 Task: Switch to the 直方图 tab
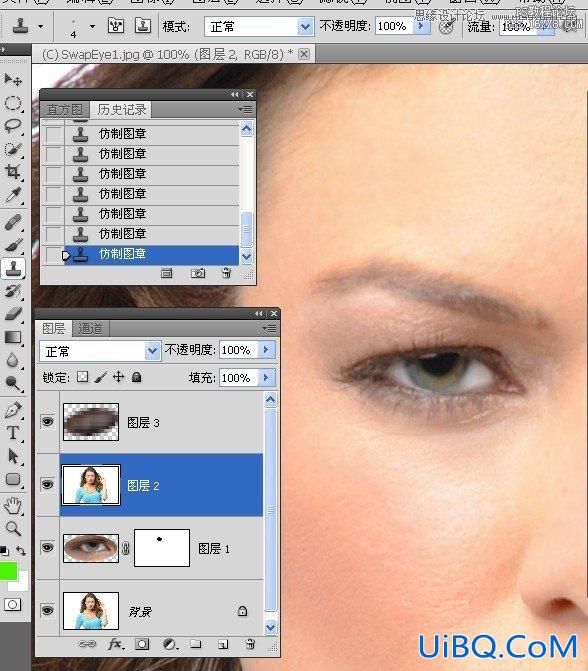(64, 110)
